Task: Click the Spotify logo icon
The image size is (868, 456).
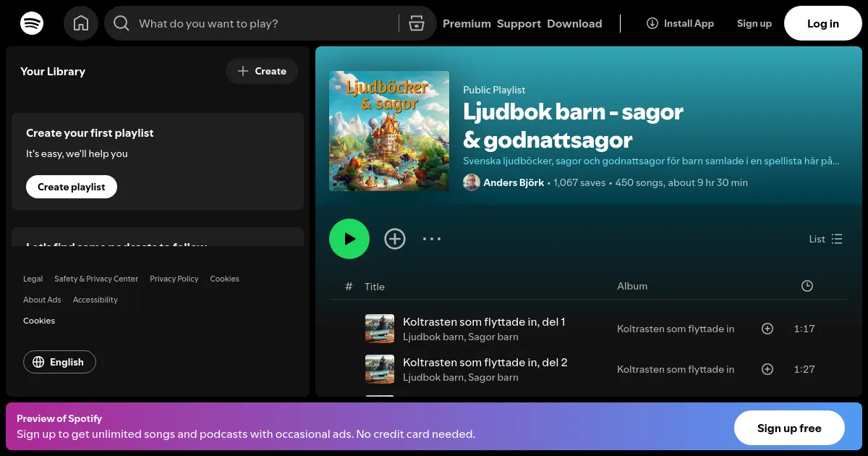Action: coord(32,23)
